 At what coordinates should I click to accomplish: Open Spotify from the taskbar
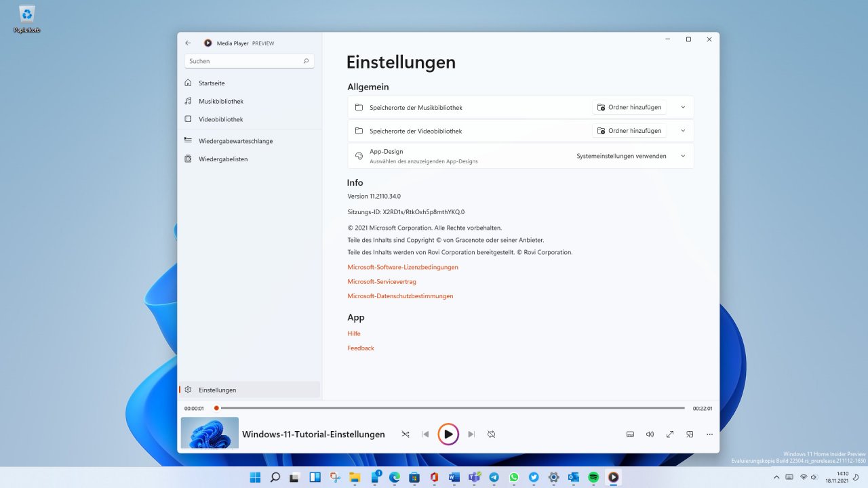[x=593, y=477]
